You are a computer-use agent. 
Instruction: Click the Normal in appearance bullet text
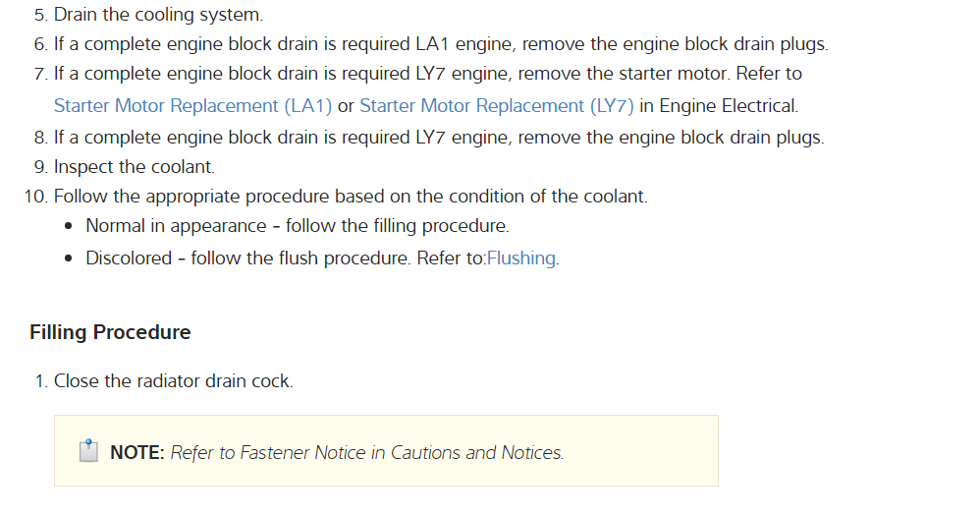[298, 226]
